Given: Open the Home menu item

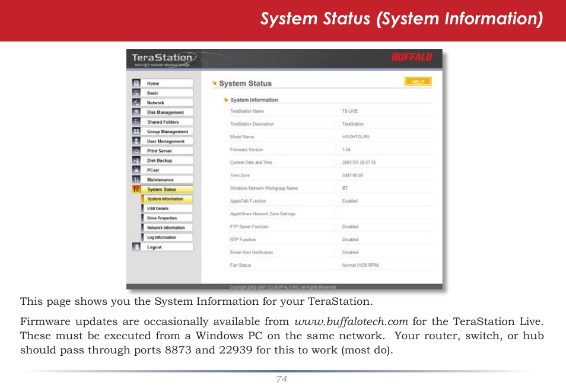Looking at the screenshot, I should [x=167, y=83].
